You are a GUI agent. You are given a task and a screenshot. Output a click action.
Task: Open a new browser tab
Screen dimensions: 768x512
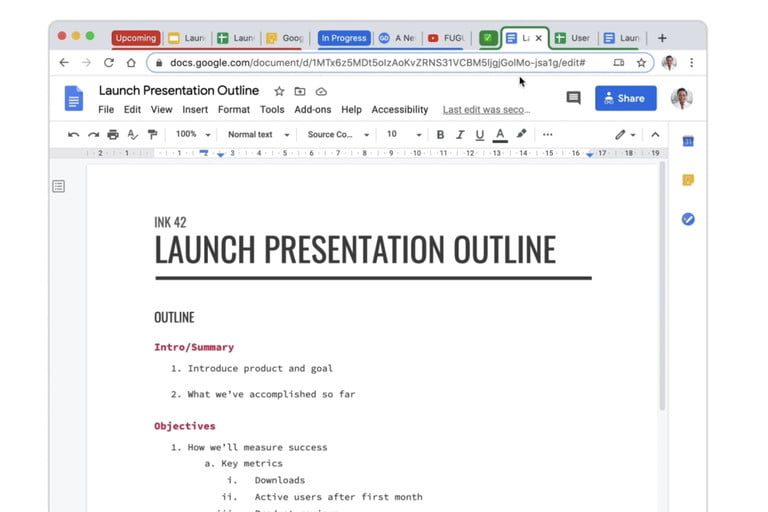point(662,38)
